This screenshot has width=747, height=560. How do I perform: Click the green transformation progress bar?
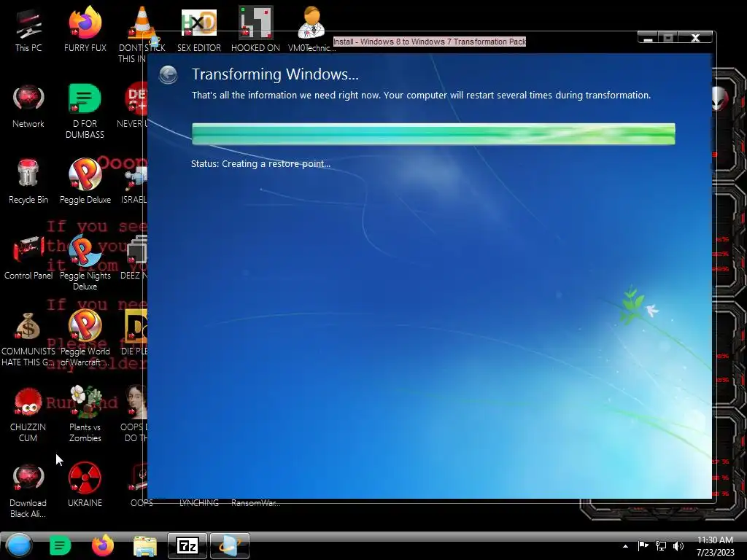tap(433, 134)
